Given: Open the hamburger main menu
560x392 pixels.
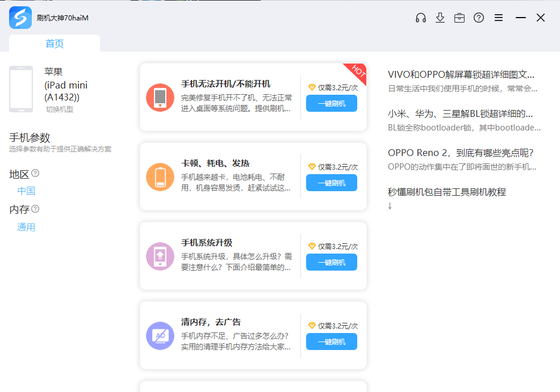Looking at the screenshot, I should click(499, 18).
